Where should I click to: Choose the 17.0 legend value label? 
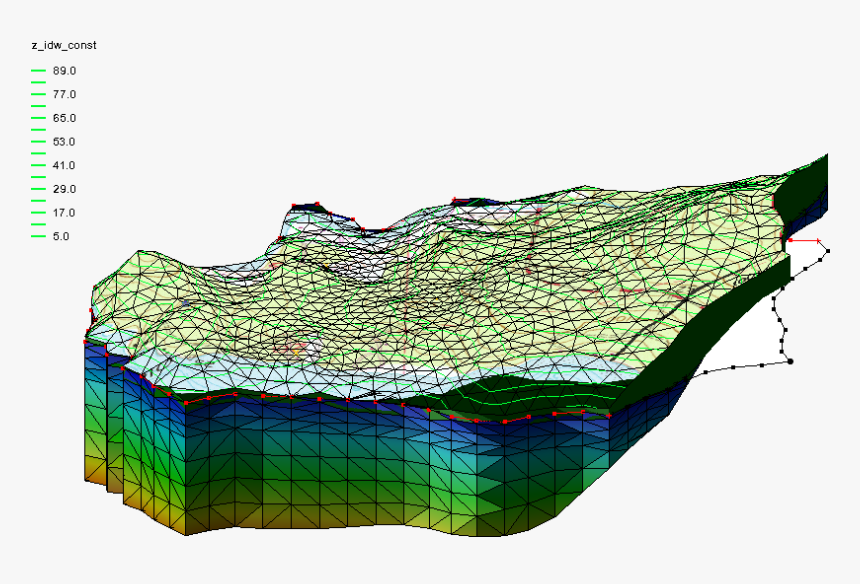pyautogui.click(x=64, y=213)
